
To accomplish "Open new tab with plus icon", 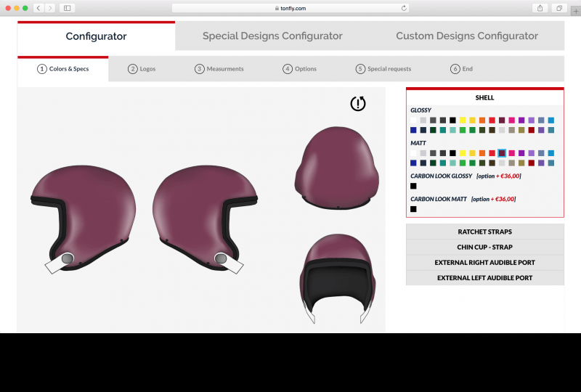I will 576,11.
